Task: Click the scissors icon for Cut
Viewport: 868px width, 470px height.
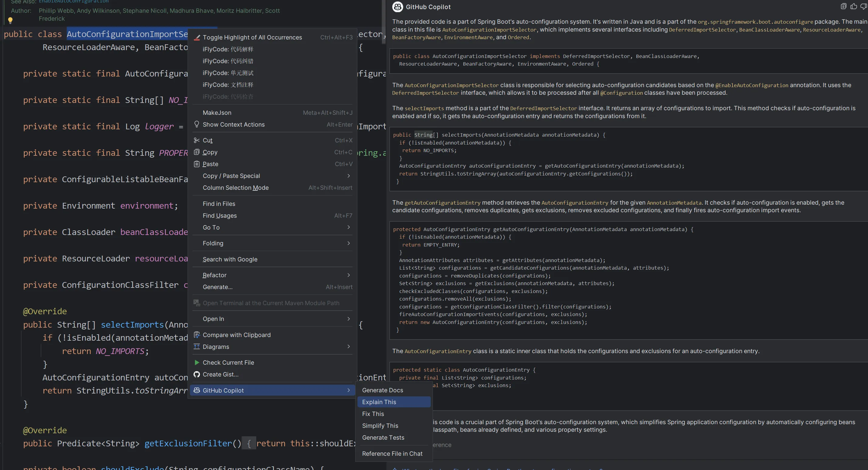Action: (197, 140)
